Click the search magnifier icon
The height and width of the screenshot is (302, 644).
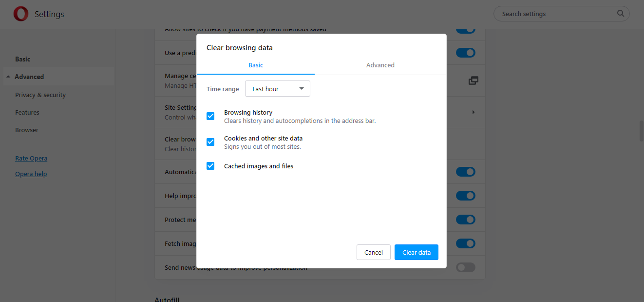621,14
